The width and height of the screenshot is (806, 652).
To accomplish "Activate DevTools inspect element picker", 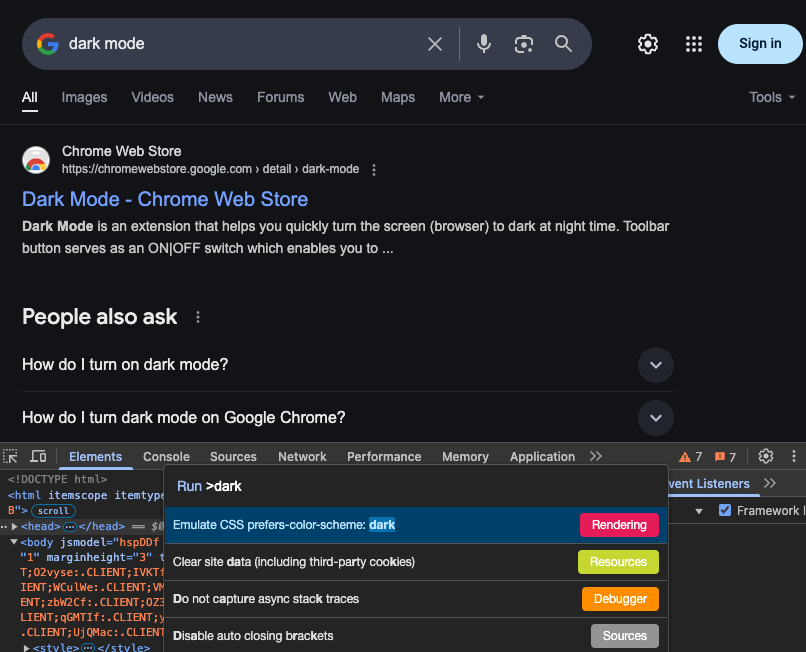I will coord(10,456).
